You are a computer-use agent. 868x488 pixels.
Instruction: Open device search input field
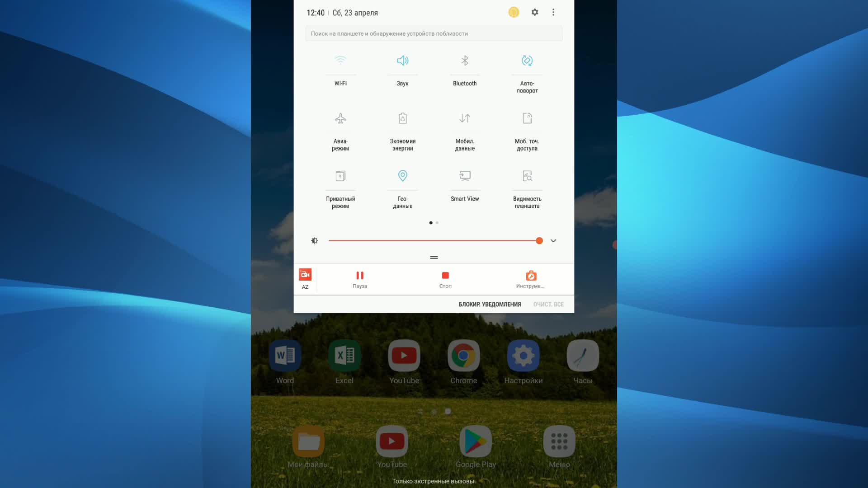click(x=434, y=33)
